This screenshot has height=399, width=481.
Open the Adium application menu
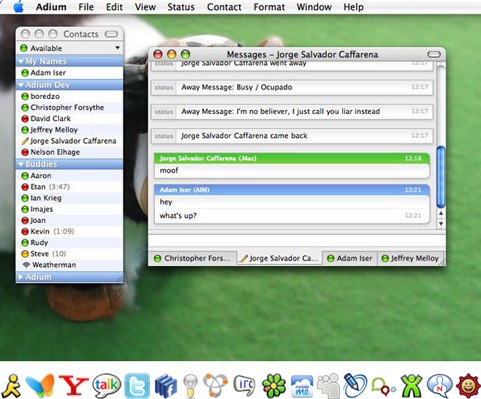point(51,7)
